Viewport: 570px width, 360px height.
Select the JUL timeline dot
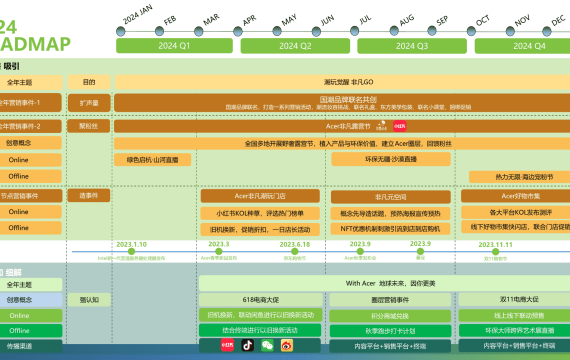pyautogui.click(x=354, y=31)
